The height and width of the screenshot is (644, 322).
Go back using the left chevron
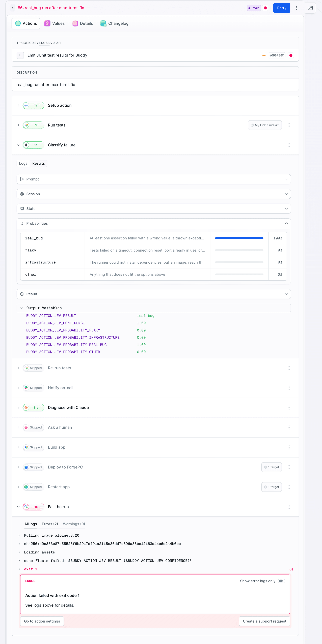[x=13, y=8]
